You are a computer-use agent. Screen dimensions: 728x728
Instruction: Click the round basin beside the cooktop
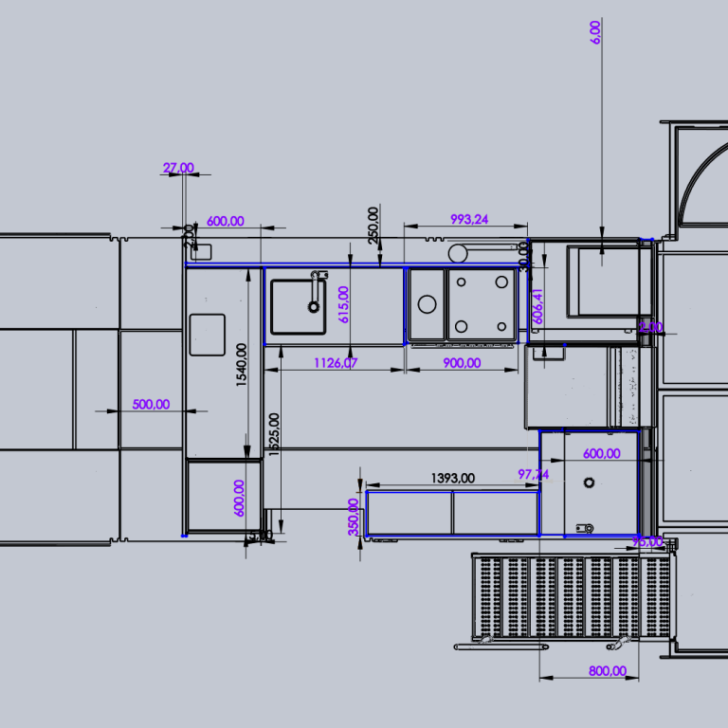(428, 304)
